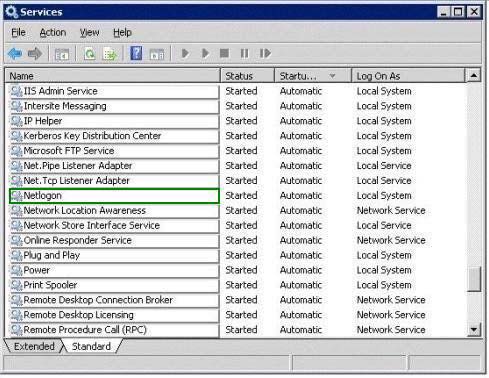
Task: Select the Power service
Action: pyautogui.click(x=114, y=270)
